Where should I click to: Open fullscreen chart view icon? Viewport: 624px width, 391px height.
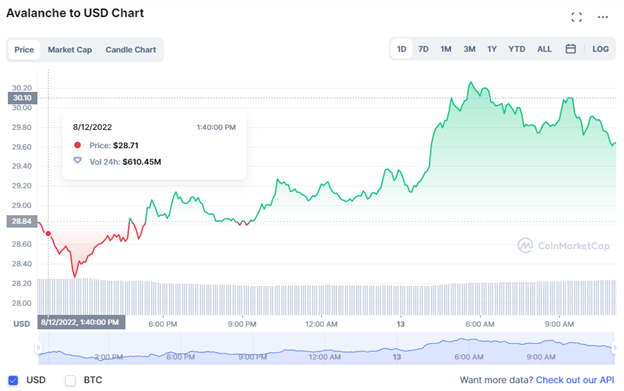click(576, 17)
